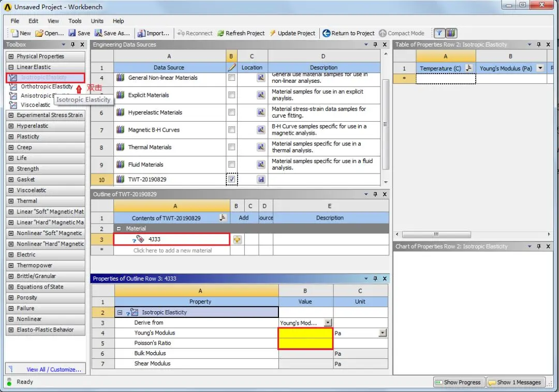Click the Open... toolbar button
The width and height of the screenshot is (559, 392).
coord(50,33)
